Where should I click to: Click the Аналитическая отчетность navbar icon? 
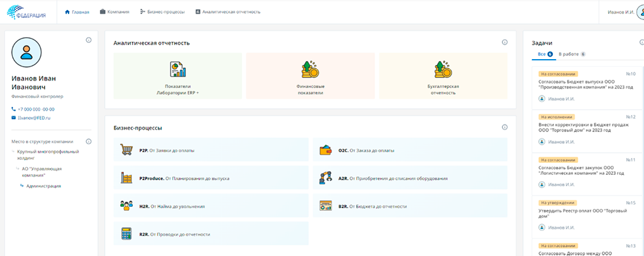pyautogui.click(x=197, y=12)
